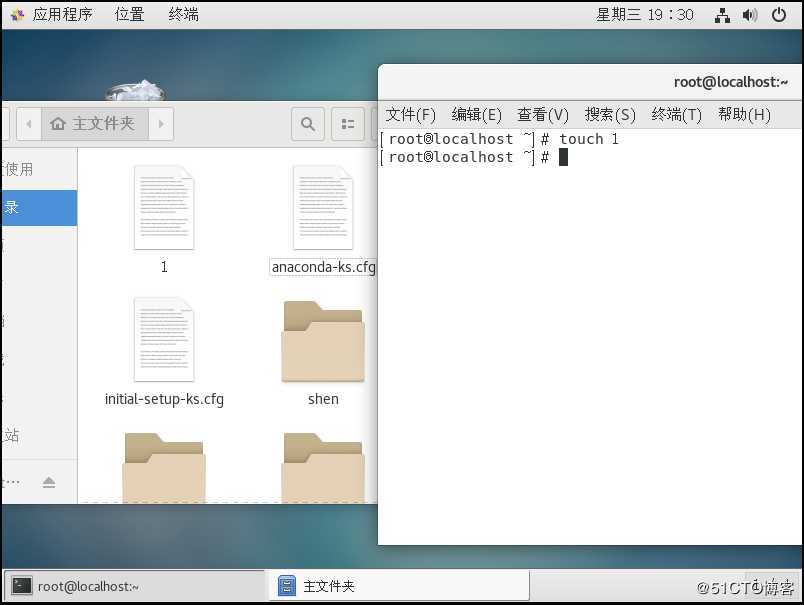This screenshot has width=804, height=605.
Task: Click the anaconda-ks.cfg filename label
Action: click(x=324, y=267)
